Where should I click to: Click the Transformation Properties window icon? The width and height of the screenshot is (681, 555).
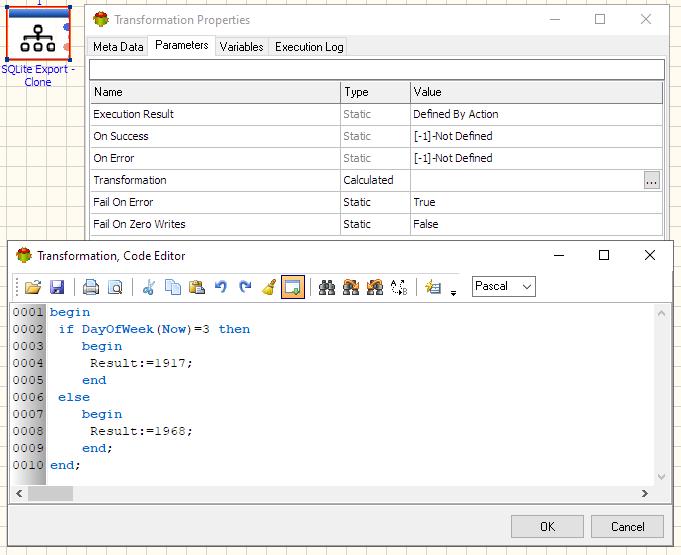(101, 19)
